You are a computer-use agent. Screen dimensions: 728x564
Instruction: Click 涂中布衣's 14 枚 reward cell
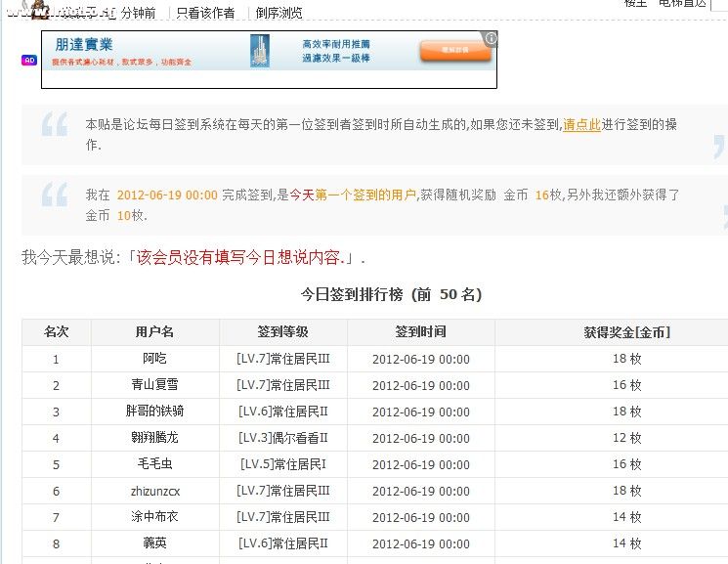626,517
